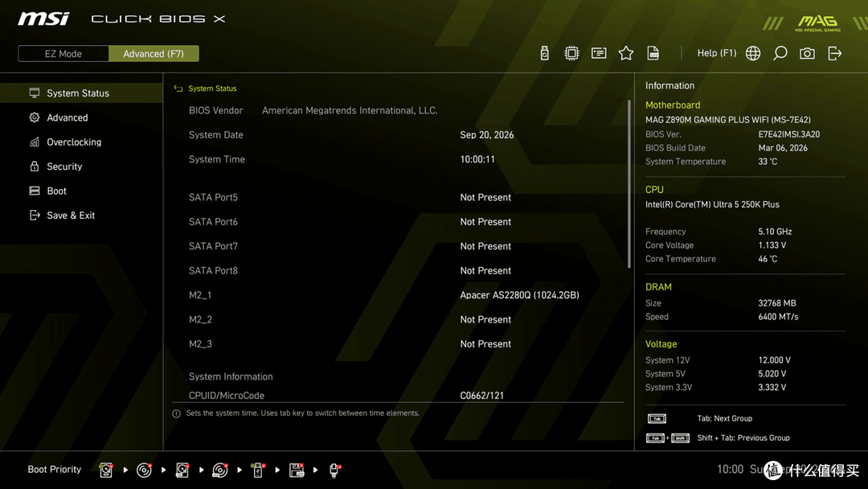The image size is (868, 489).
Task: Click the Boot Priority label
Action: [55, 470]
